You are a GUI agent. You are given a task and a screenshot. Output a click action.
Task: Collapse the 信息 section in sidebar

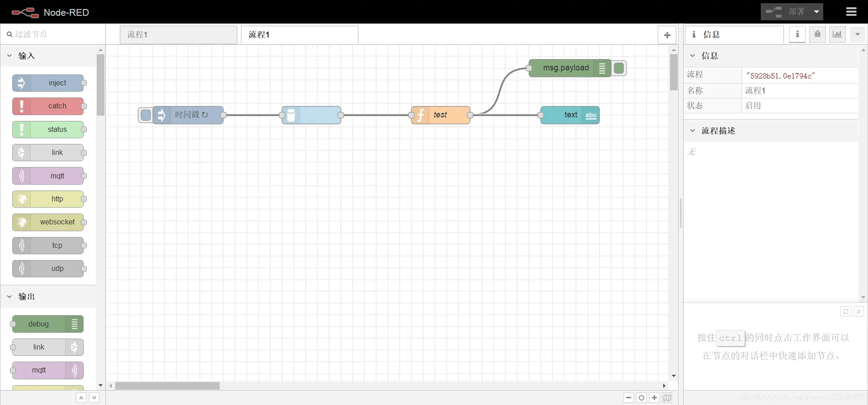[x=692, y=56]
